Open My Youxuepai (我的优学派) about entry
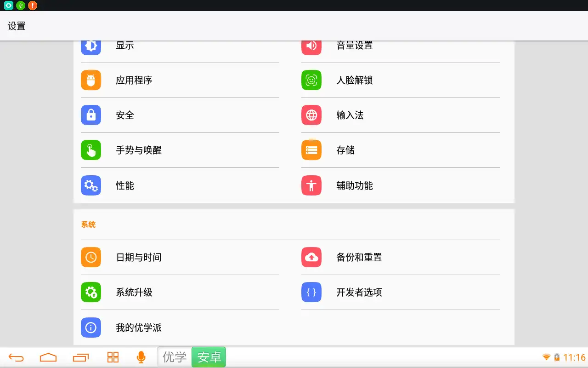 138,328
